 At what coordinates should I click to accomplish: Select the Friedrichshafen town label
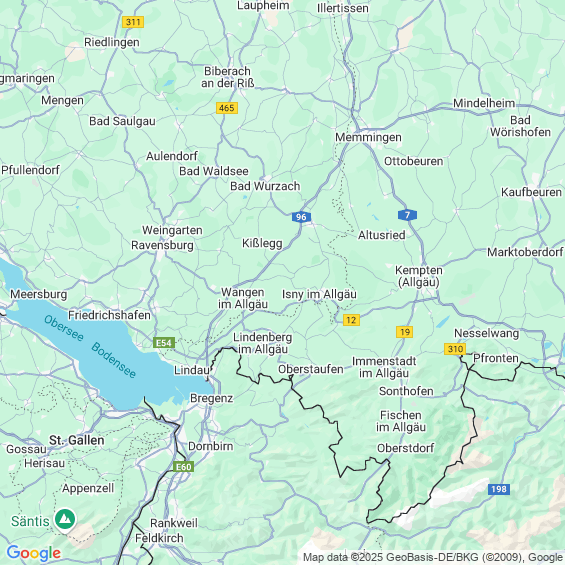(109, 315)
